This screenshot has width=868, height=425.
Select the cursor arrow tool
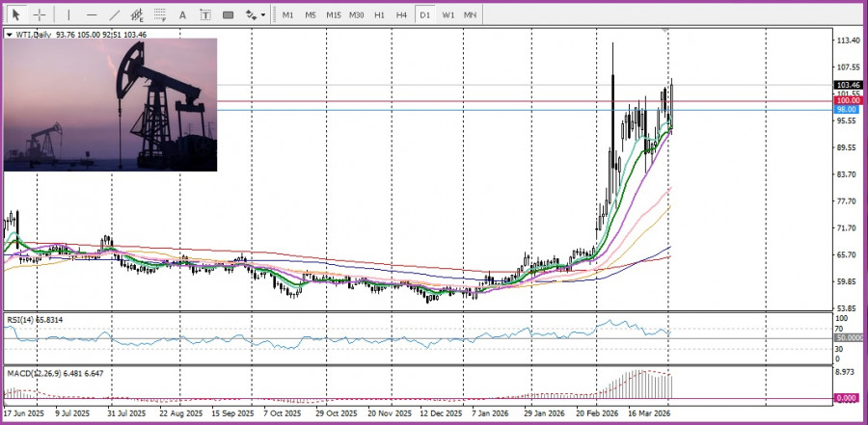click(x=15, y=15)
